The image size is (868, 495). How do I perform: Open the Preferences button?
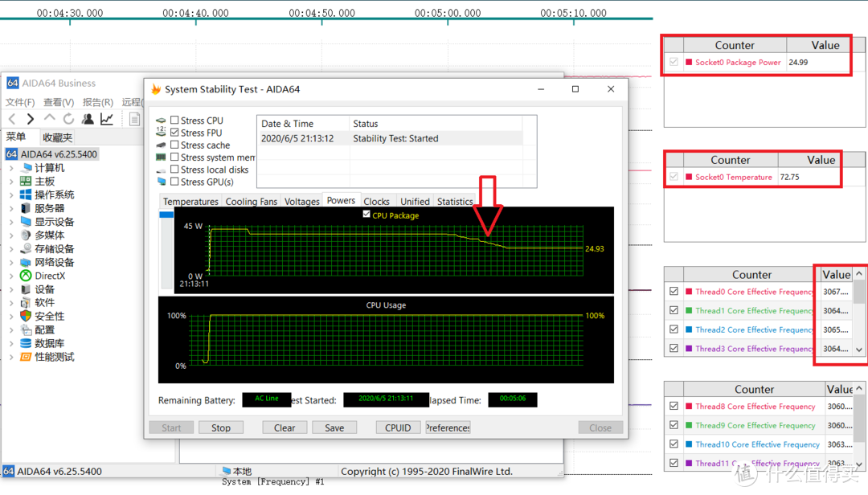448,427
